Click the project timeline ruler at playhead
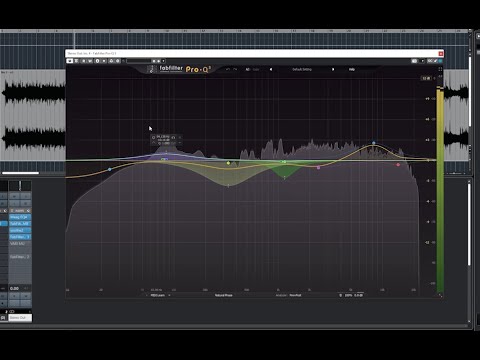The width and height of the screenshot is (480, 360). tap(74, 31)
